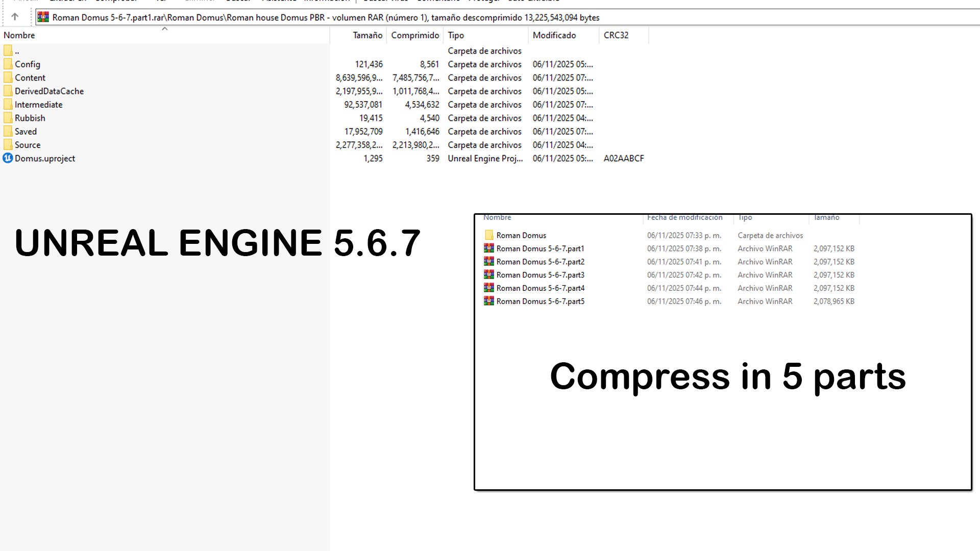Click the CRC32 column header

pyautogui.click(x=616, y=35)
